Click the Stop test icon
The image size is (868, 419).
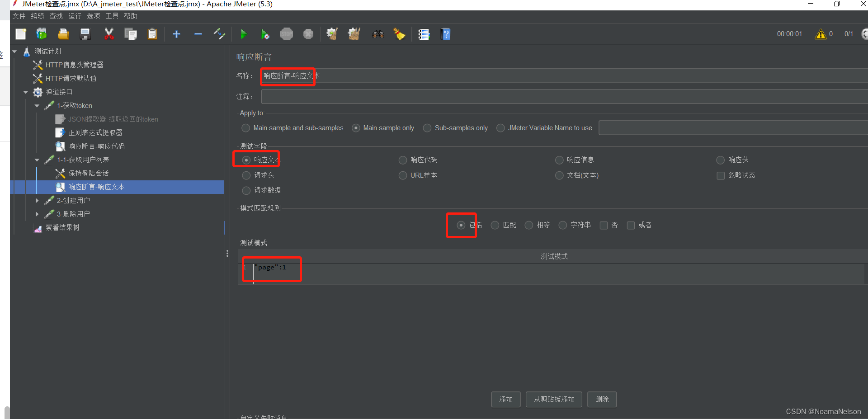[x=287, y=34]
